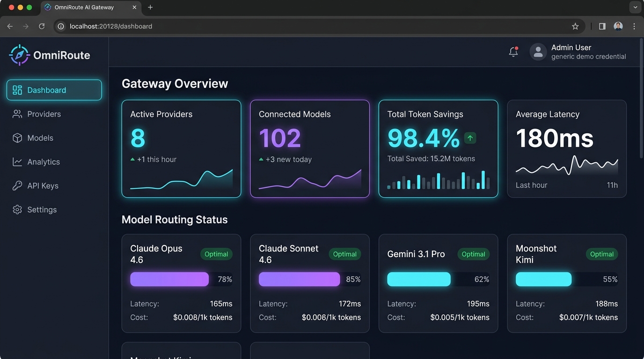Open the Average Latency card
This screenshot has width=644, height=359.
[x=567, y=149]
